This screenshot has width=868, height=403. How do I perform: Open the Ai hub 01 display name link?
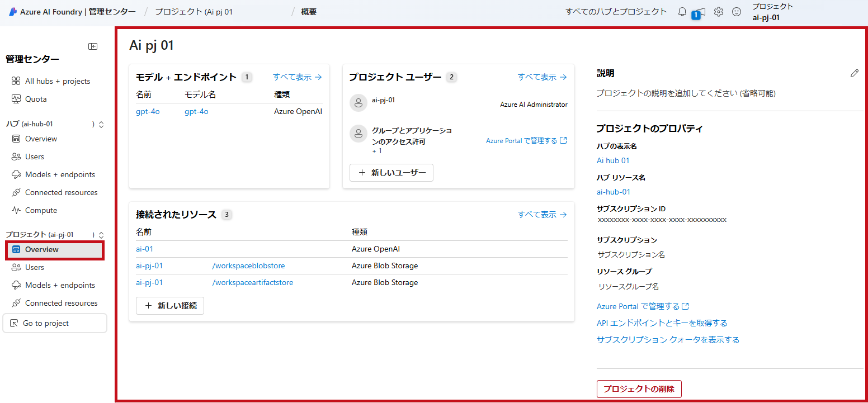(x=613, y=160)
